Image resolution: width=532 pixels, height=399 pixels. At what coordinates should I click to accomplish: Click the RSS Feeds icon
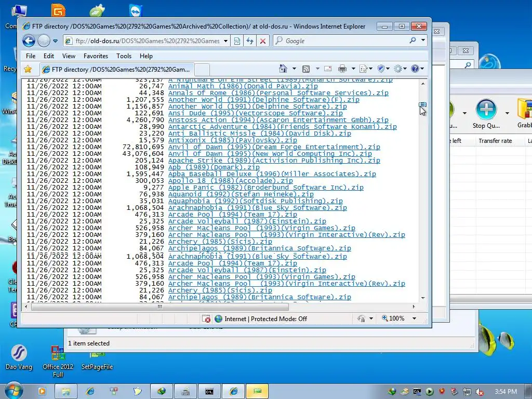tap(305, 69)
